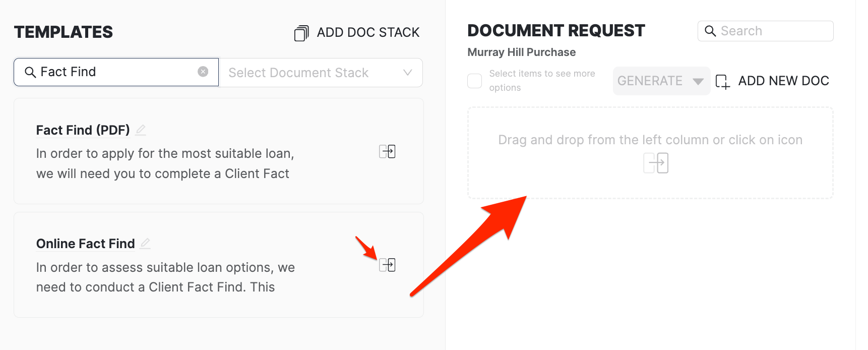Edit the Fact Find (PDF) template name
This screenshot has width=868, height=350.
pos(141,130)
